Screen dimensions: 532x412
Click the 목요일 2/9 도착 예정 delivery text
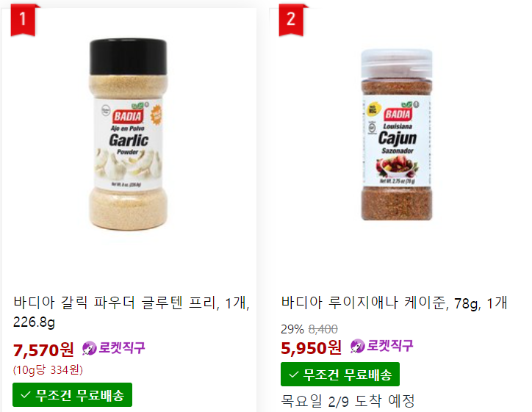pyautogui.click(x=348, y=401)
